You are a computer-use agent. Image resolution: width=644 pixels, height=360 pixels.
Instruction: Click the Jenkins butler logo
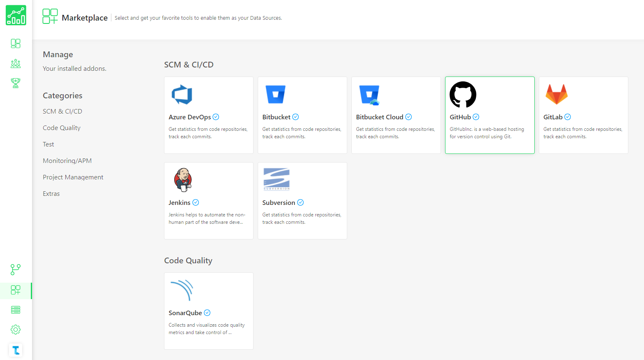tap(183, 180)
